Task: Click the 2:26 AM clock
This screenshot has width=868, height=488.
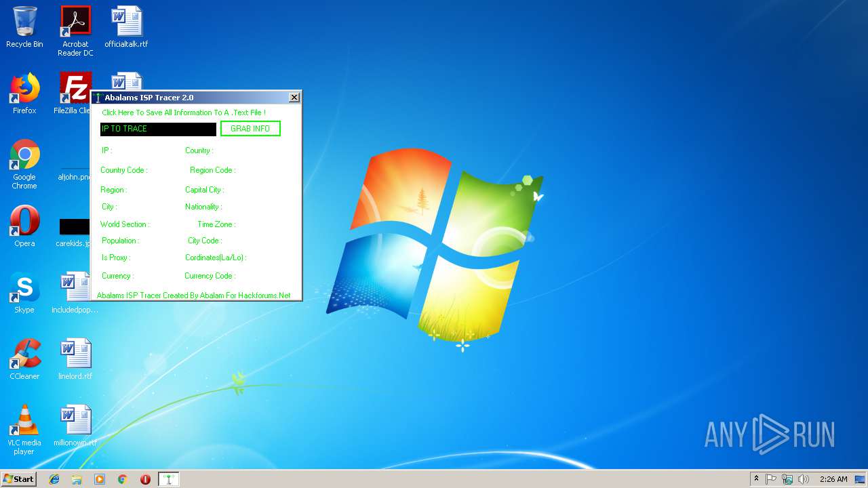Action: click(x=833, y=479)
